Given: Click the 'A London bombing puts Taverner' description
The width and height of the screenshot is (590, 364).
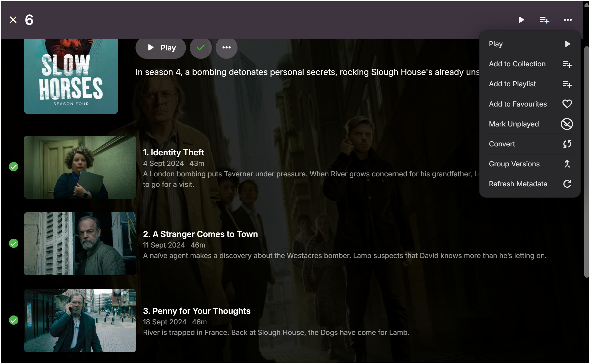Looking at the screenshot, I should tap(311, 179).
